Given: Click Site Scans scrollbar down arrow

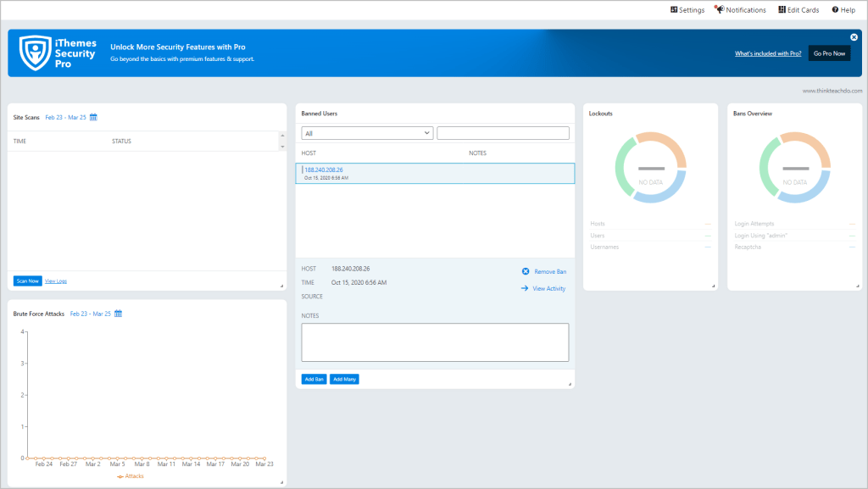Looking at the screenshot, I should point(282,147).
